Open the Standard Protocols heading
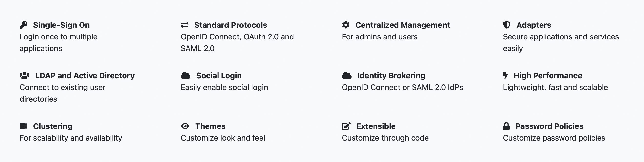644x162 pixels. (230, 25)
